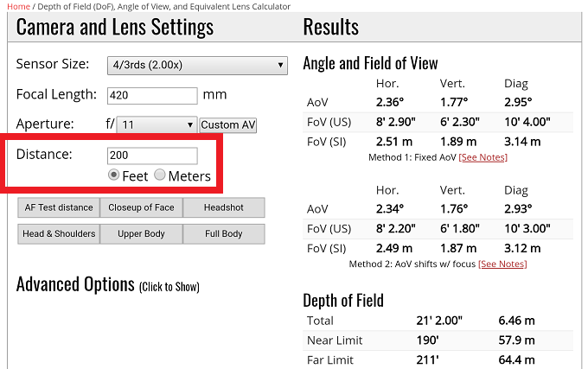Viewport: 588px width, 369px height.
Task: Click the Distance input field
Action: pyautogui.click(x=152, y=156)
